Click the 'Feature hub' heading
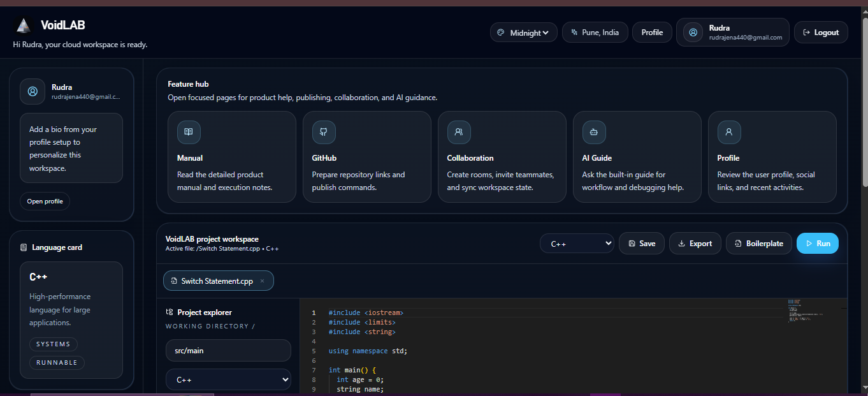The height and width of the screenshot is (396, 868). [188, 84]
